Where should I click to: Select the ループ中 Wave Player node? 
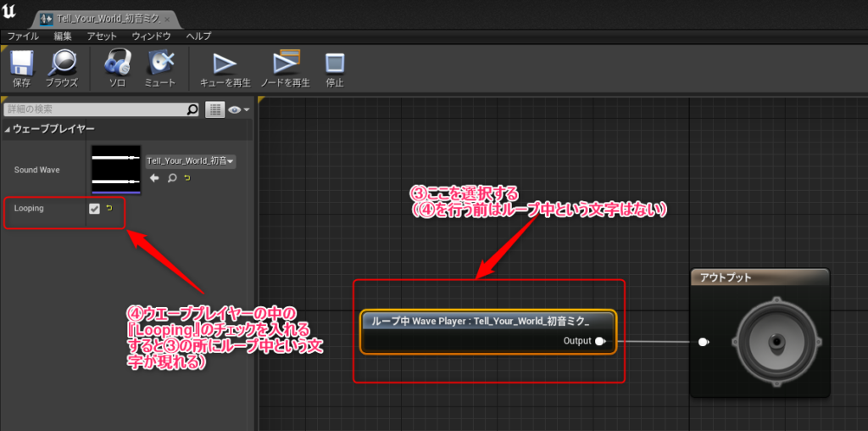pos(487,322)
